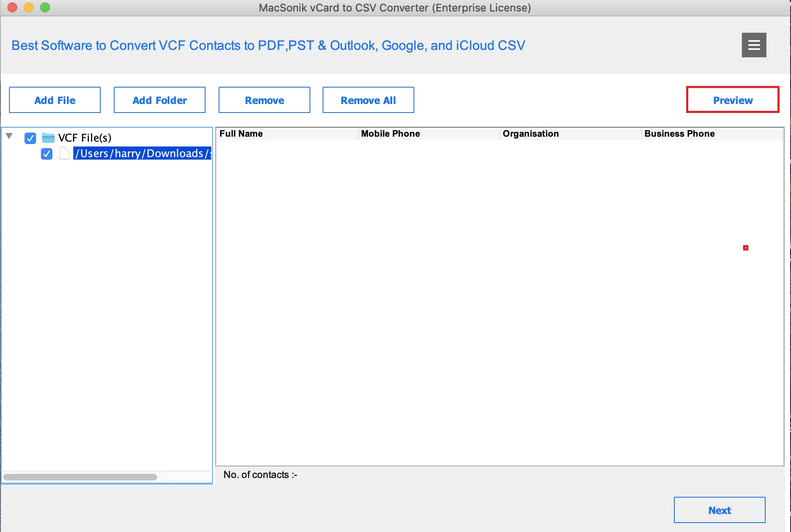
Task: Uncheck the /Users/harry/Downloads file checkbox
Action: coord(47,154)
